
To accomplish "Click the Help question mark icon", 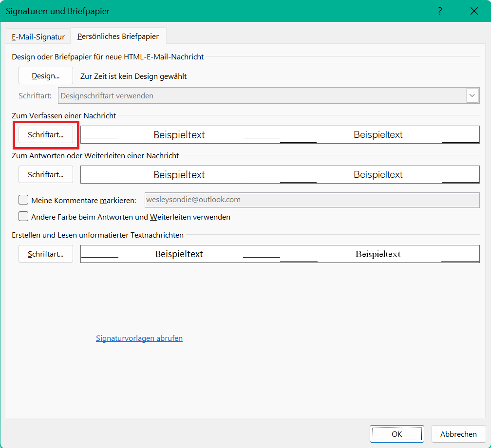I will tap(440, 11).
